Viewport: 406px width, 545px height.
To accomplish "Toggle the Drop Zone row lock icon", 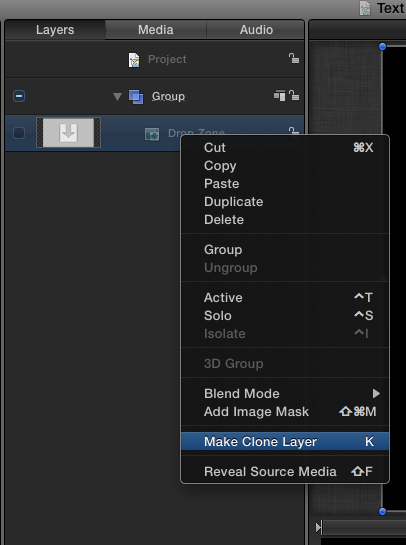I will 294,131.
